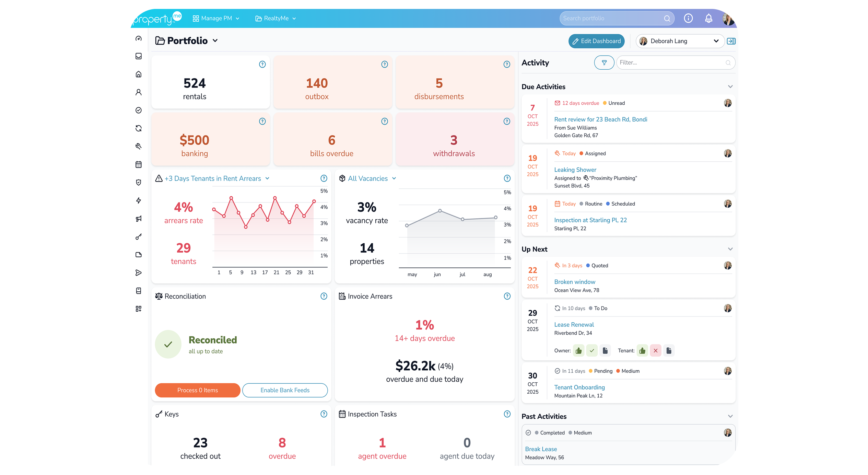868x475 pixels.
Task: Open the Deborah Lang user selector
Action: pyautogui.click(x=680, y=41)
